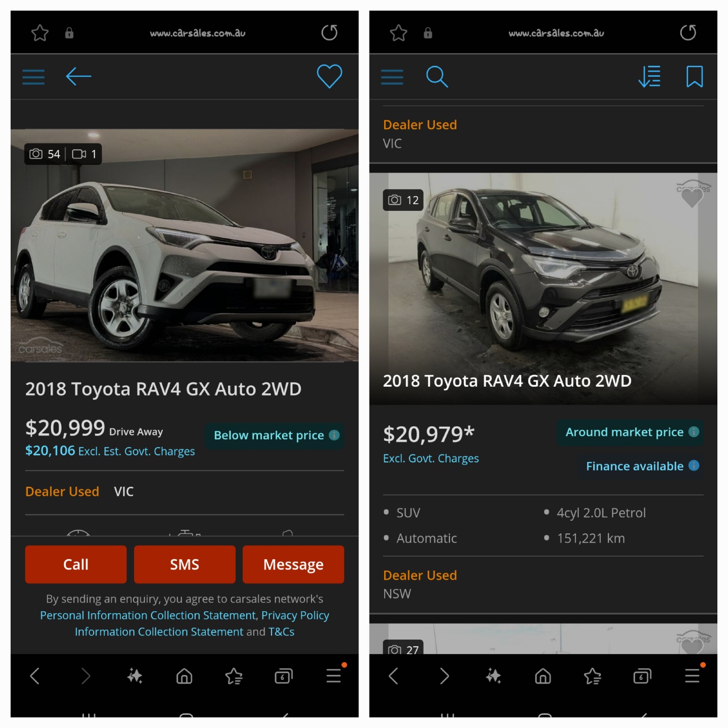Tap the heart on the black RAV4 listing
Viewport: 728px width, 728px height.
(x=692, y=197)
